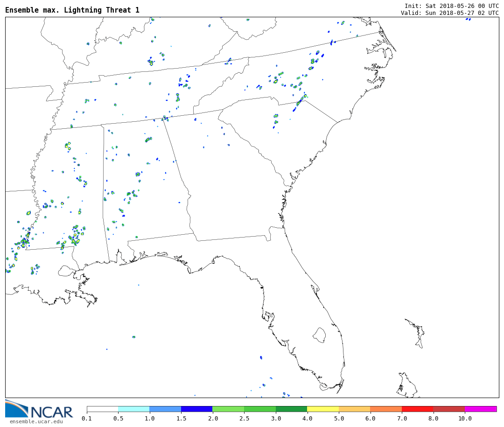Click the colorbar label '7.0'
The height and width of the screenshot is (427, 504).
pos(402,418)
